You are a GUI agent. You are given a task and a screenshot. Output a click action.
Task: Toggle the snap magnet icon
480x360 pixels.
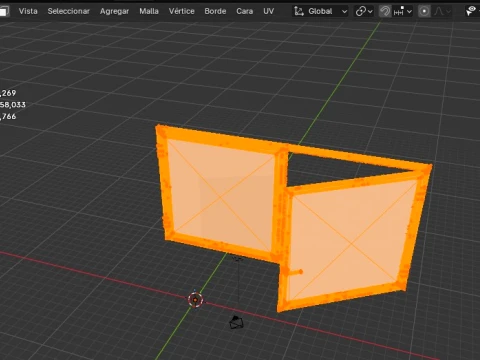[x=385, y=11]
